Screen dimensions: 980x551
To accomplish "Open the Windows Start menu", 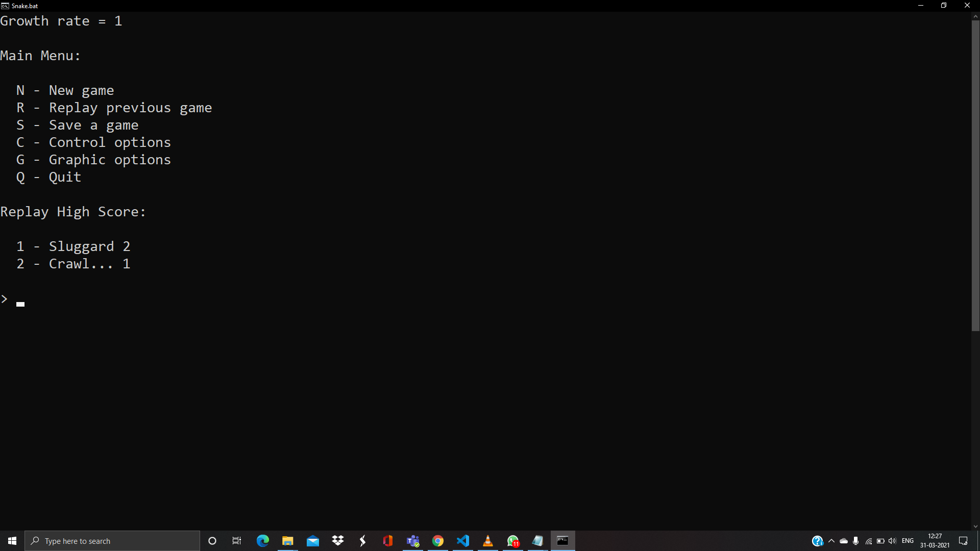I will (x=12, y=541).
